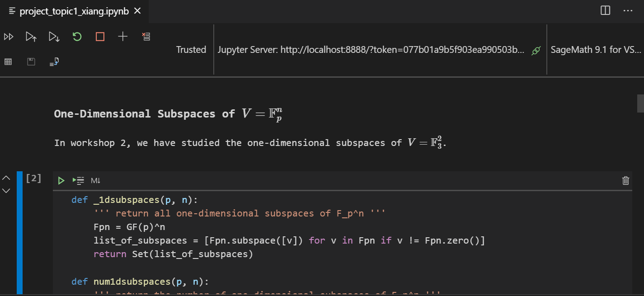Clear all cell outputs
The height and width of the screenshot is (296, 644).
pos(146,37)
